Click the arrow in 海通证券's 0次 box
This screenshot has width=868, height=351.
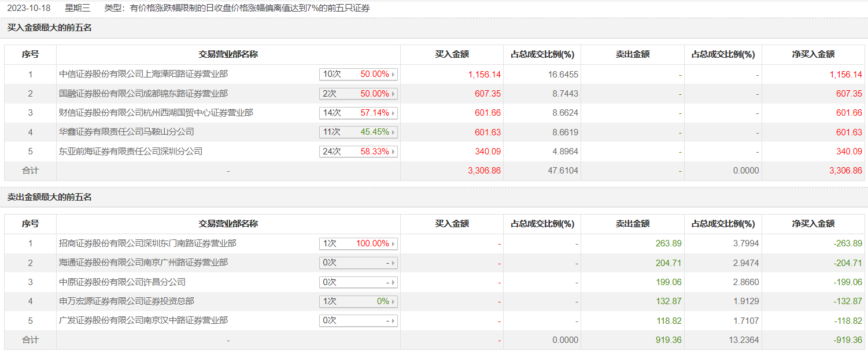click(x=394, y=263)
